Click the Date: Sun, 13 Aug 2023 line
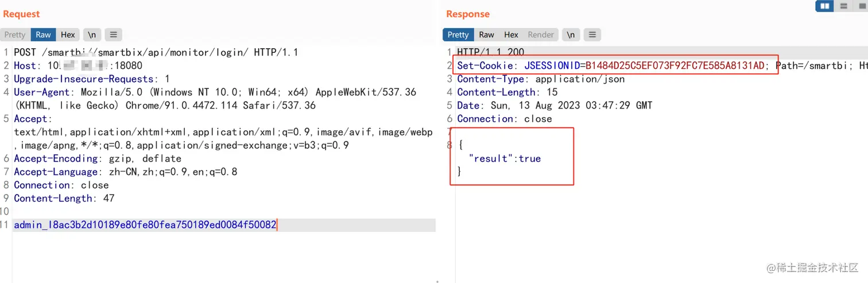 coord(555,105)
